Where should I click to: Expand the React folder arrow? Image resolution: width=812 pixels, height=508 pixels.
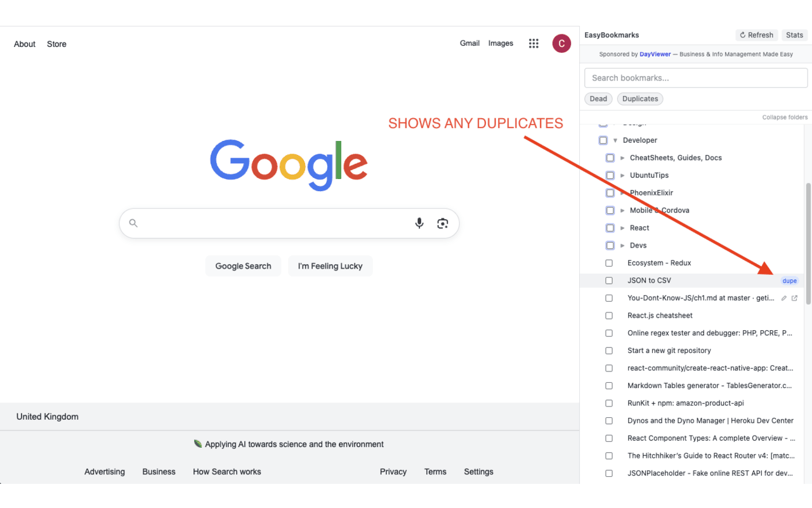[622, 228]
